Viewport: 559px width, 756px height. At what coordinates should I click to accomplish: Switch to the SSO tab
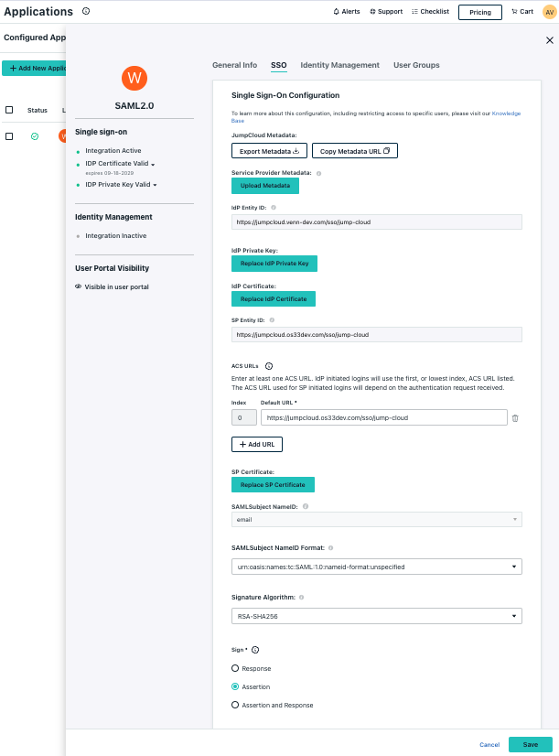click(278, 65)
